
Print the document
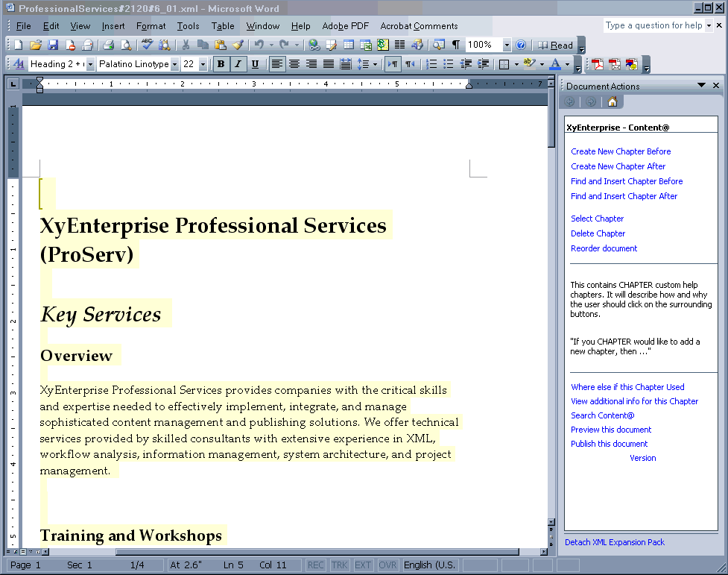(x=108, y=45)
